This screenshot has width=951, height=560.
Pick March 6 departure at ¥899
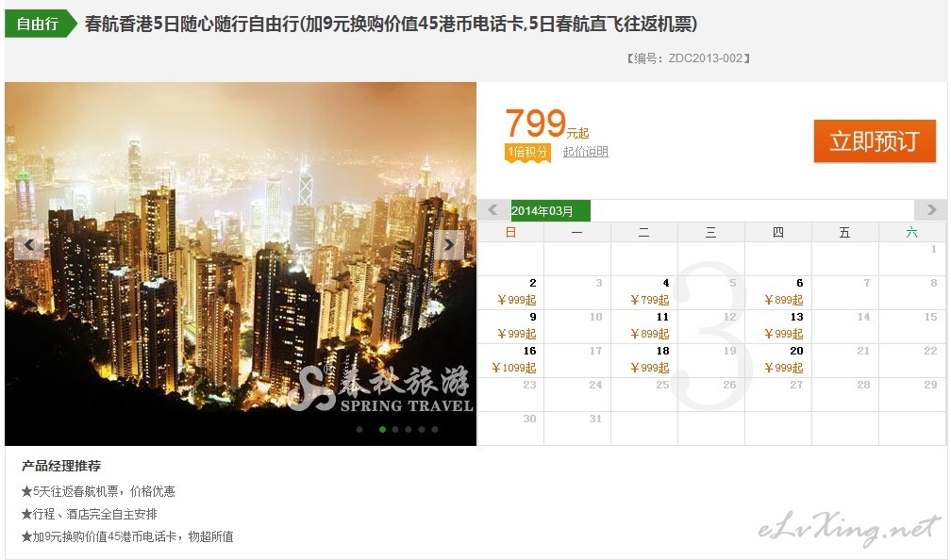click(778, 292)
